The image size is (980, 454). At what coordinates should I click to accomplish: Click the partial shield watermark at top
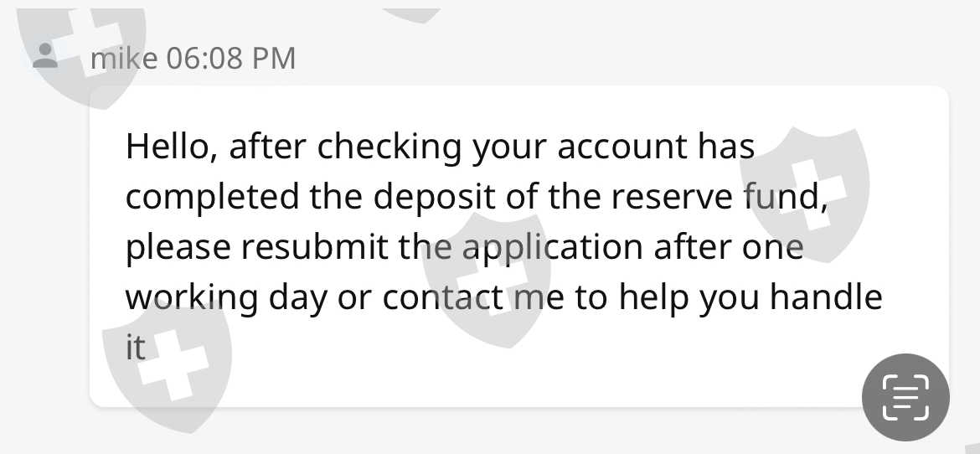pyautogui.click(x=412, y=13)
